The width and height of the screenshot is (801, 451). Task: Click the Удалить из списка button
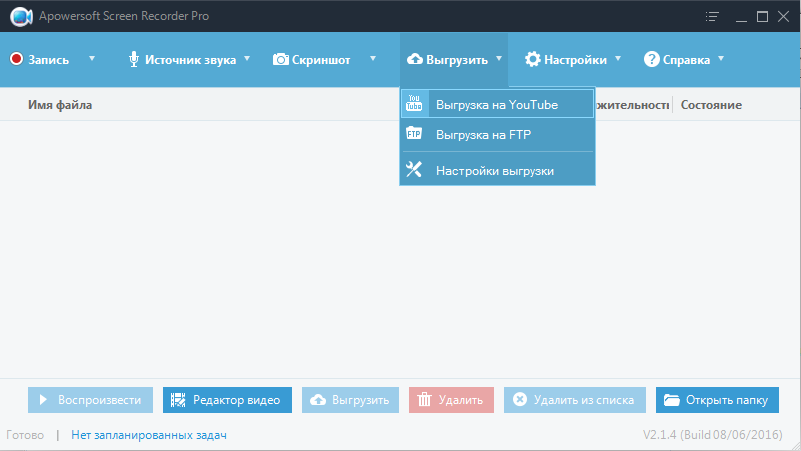pyautogui.click(x=575, y=400)
